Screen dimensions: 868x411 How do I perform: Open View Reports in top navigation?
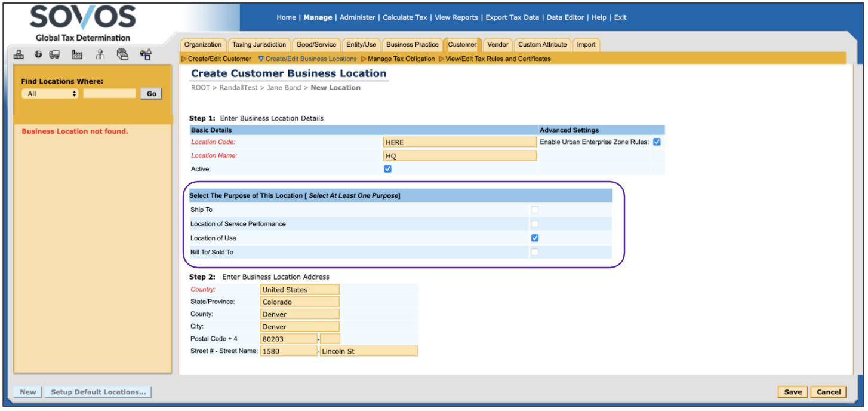point(456,17)
